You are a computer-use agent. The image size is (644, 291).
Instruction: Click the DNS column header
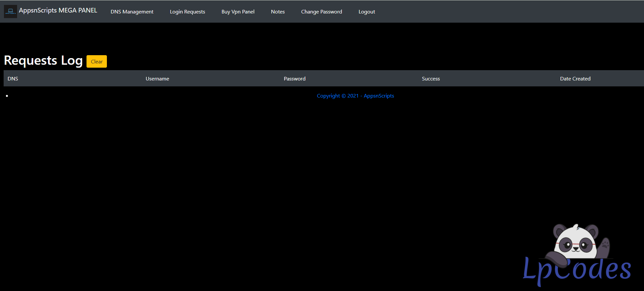(x=13, y=79)
